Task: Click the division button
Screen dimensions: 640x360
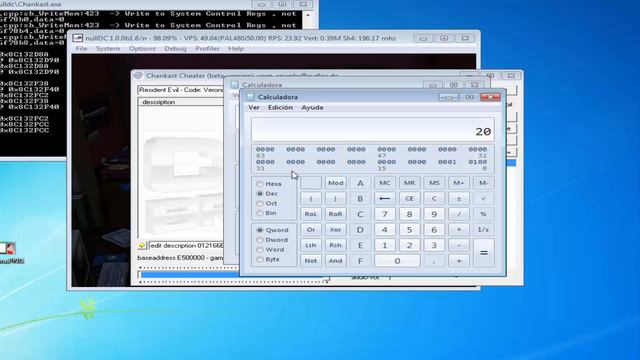Action: pos(459,214)
